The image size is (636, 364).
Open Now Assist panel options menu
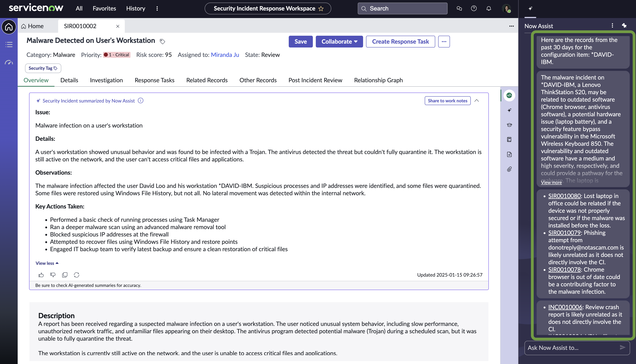tap(612, 26)
